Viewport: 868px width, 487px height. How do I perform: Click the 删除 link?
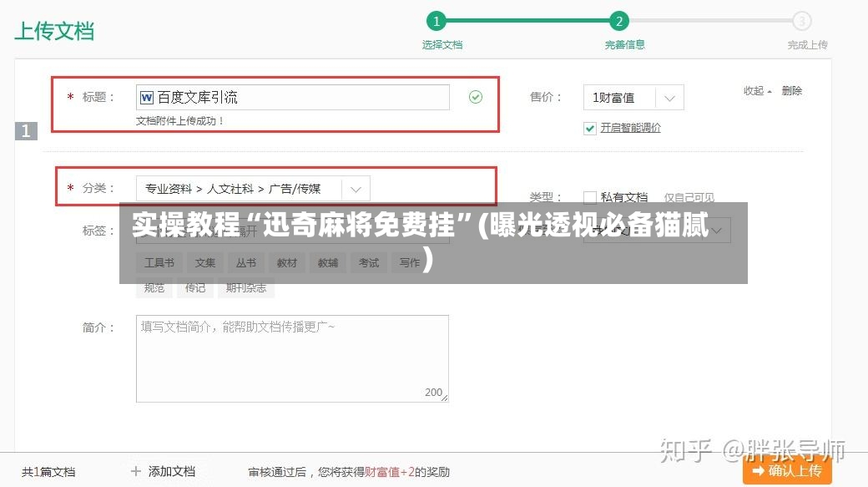click(791, 91)
